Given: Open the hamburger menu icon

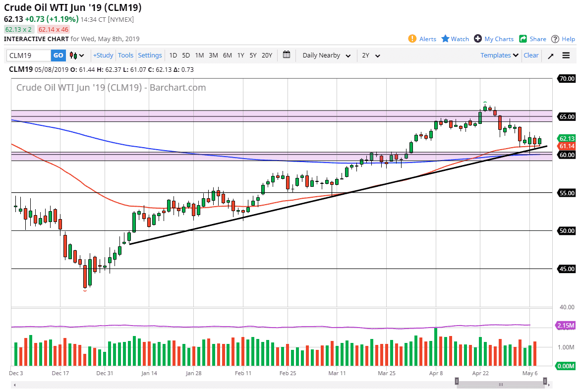Looking at the screenshot, I should 567,56.
